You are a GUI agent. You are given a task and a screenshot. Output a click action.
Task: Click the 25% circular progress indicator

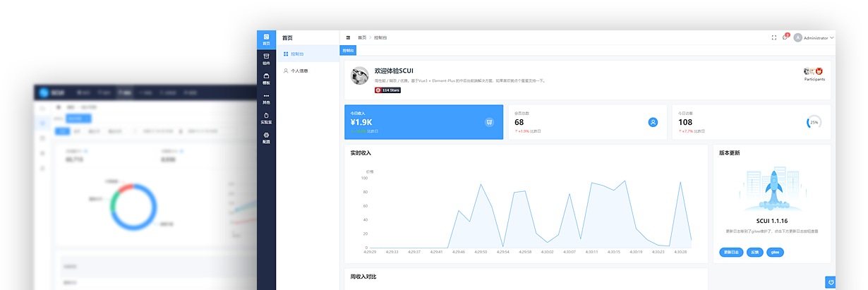click(814, 122)
